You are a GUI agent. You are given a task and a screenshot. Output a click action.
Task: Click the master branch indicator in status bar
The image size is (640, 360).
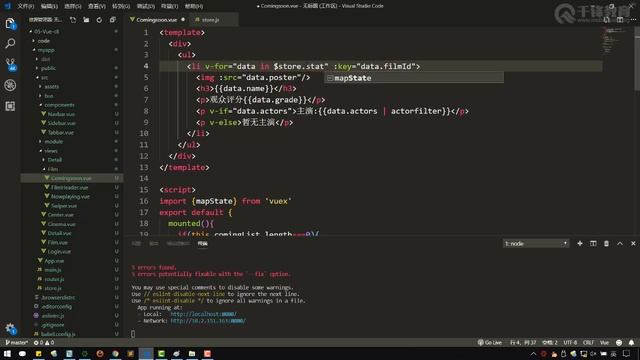(x=17, y=342)
